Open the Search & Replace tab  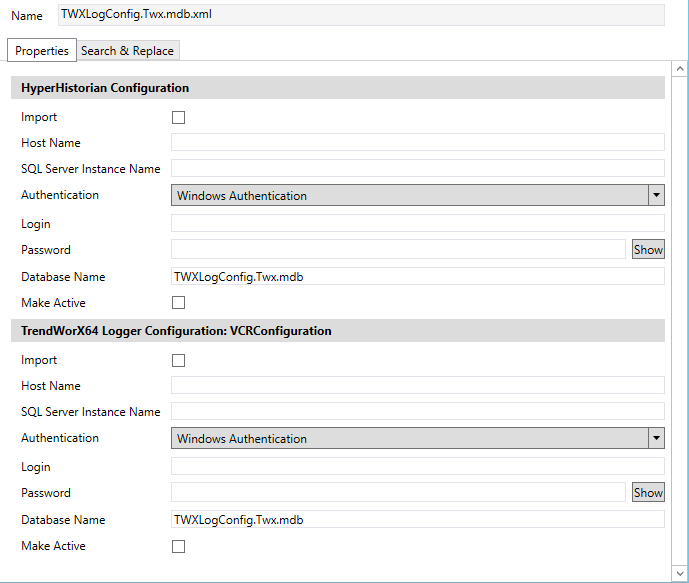click(127, 50)
